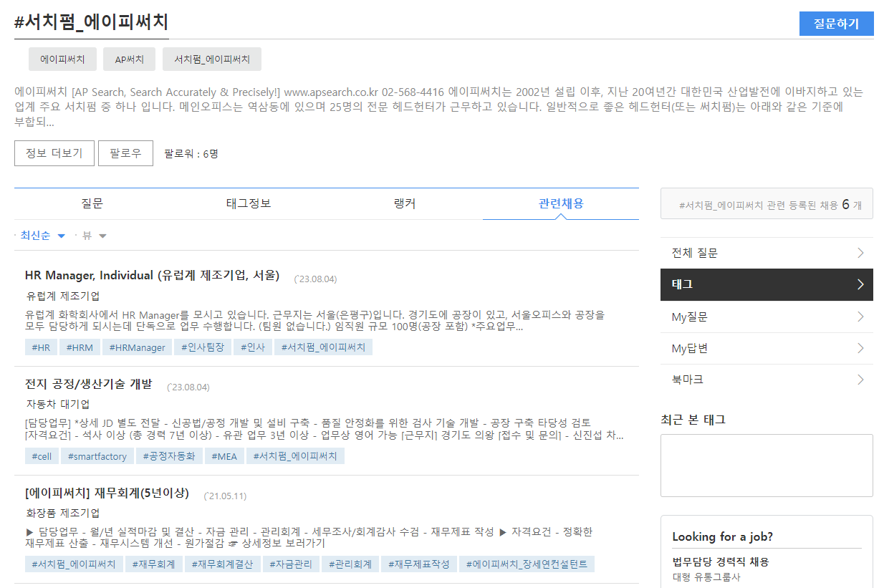
Task: Click #서치펌_에이피써치 tag on 재무회계 posting
Action: [74, 564]
